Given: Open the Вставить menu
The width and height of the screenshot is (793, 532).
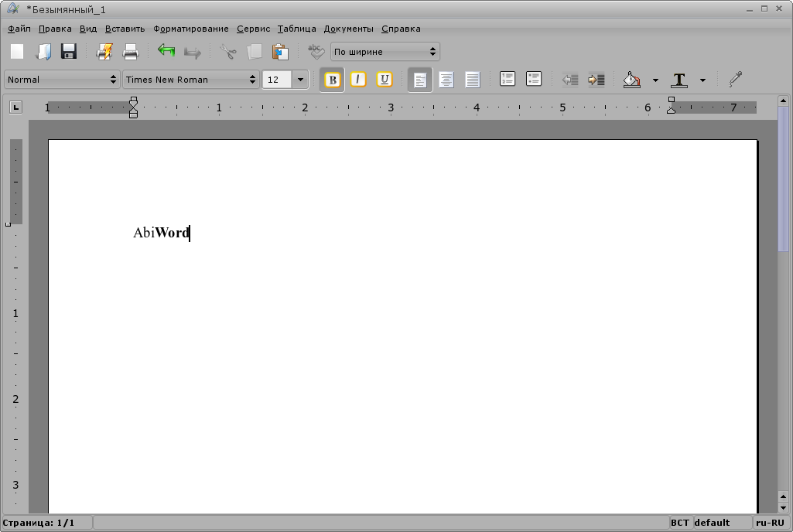Looking at the screenshot, I should pos(125,29).
